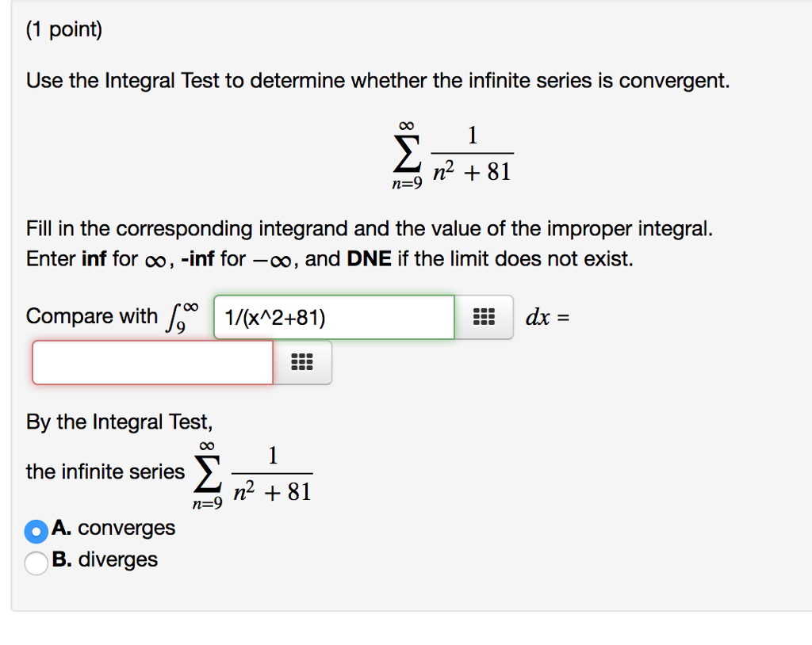This screenshot has width=812, height=645.
Task: Click the grid symbol button on the red-bordered field
Action: [302, 362]
